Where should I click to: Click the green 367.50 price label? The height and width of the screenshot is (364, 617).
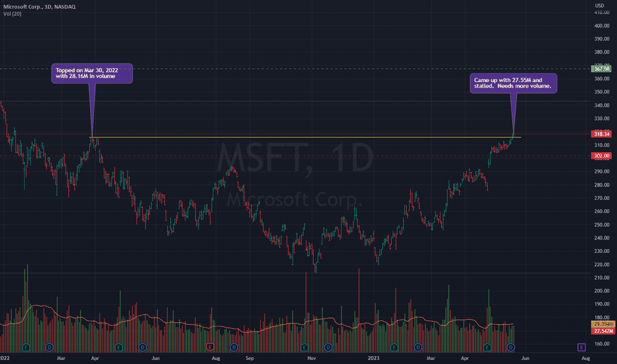point(602,69)
